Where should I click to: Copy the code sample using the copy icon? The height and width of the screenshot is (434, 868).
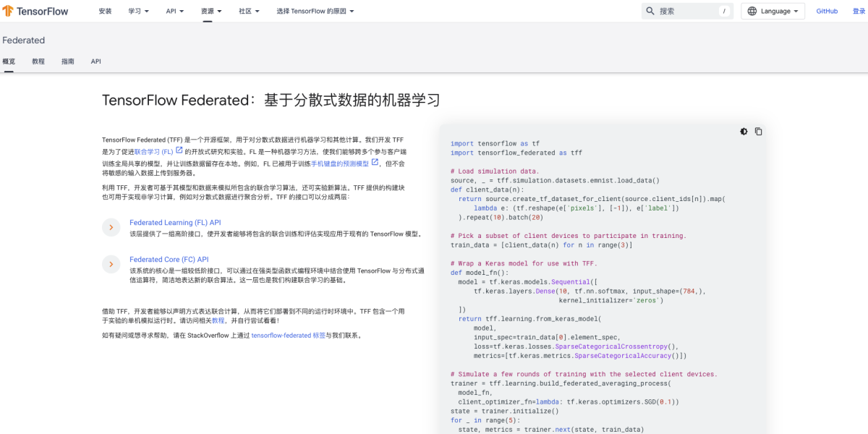click(758, 131)
